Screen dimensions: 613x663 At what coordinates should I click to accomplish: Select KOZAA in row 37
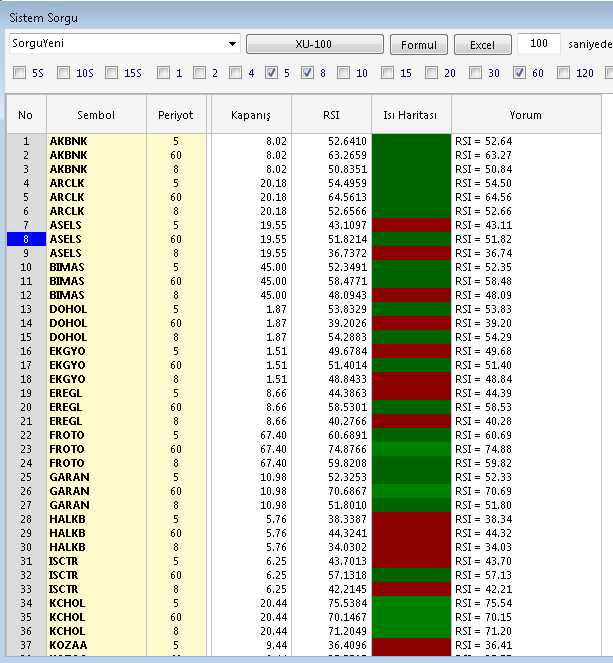click(x=68, y=645)
